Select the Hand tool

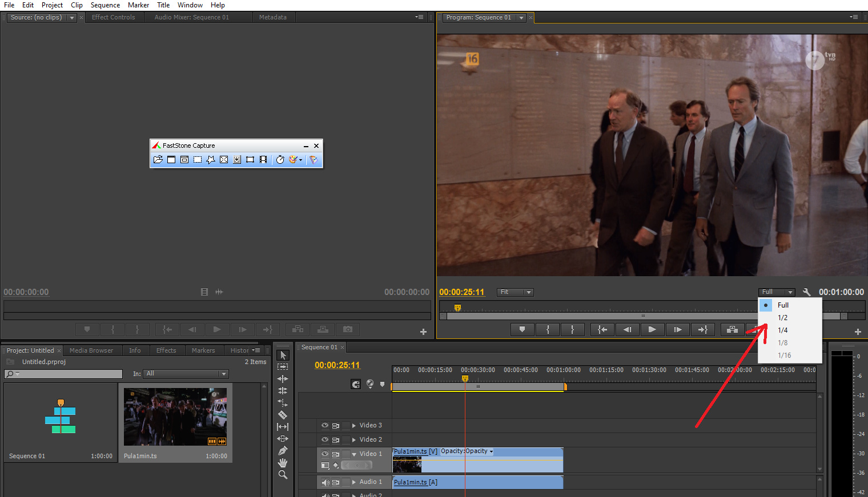click(x=283, y=463)
